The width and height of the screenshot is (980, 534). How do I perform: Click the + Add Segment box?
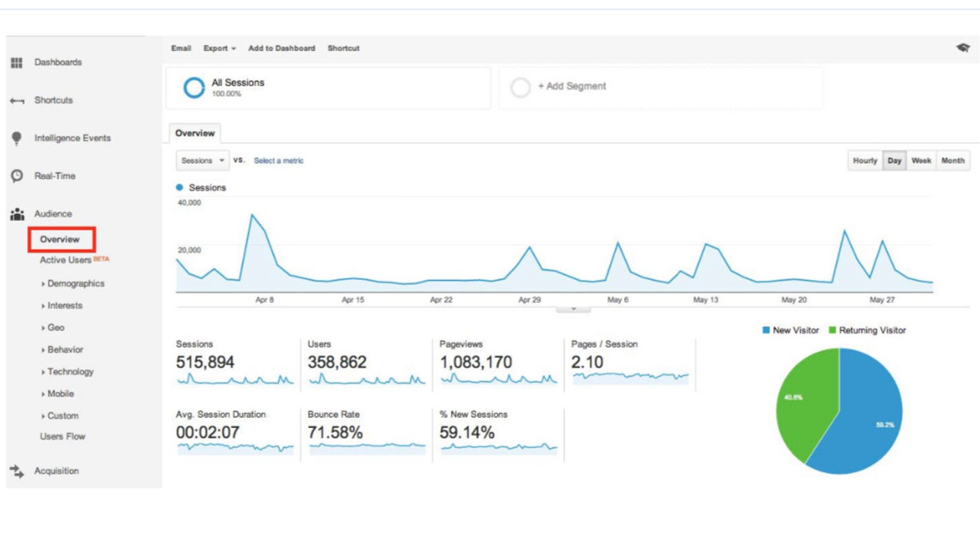pos(660,88)
